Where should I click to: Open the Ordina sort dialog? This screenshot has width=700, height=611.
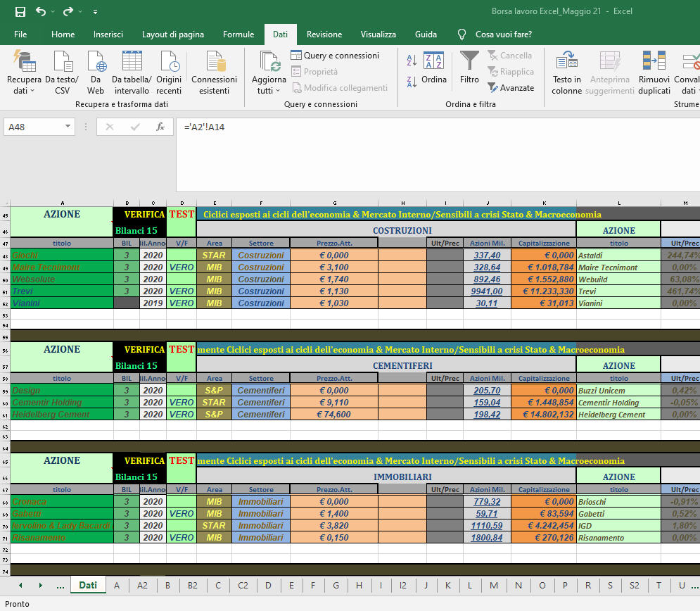[434, 68]
